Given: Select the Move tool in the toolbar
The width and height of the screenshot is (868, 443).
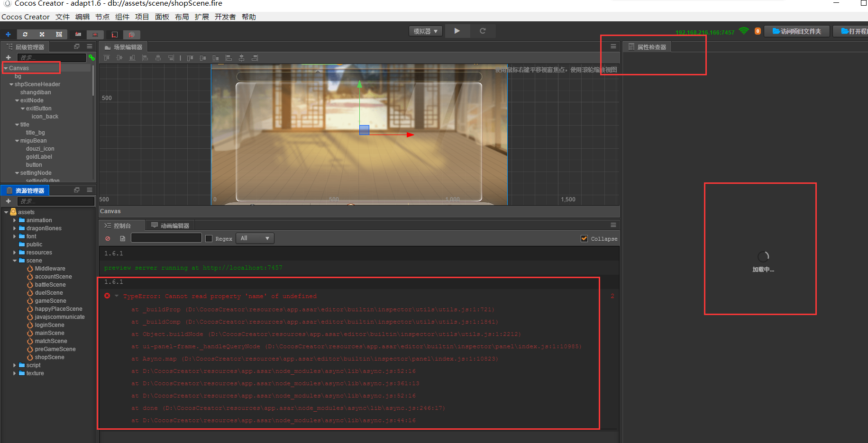Looking at the screenshot, I should tap(8, 34).
